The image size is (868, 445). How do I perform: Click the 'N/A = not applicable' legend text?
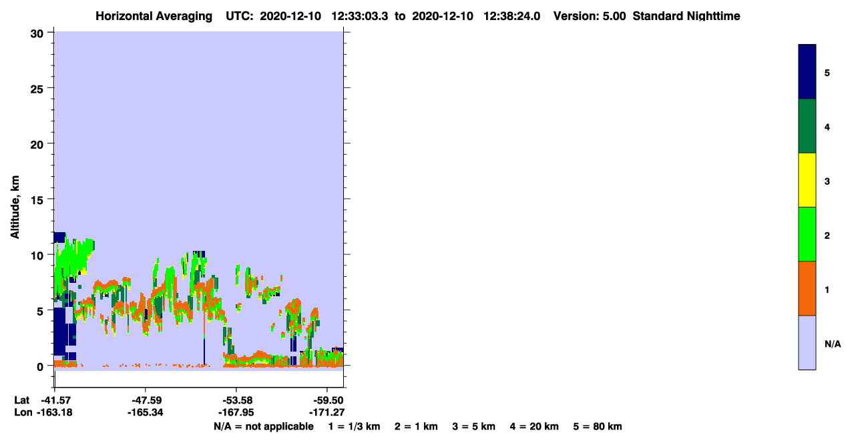[264, 426]
